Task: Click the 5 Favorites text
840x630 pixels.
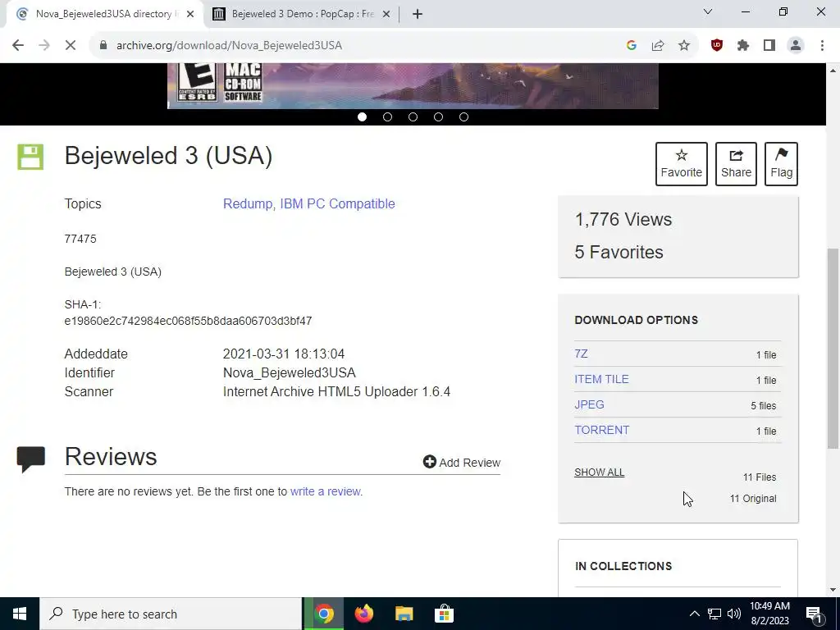Action: [619, 252]
